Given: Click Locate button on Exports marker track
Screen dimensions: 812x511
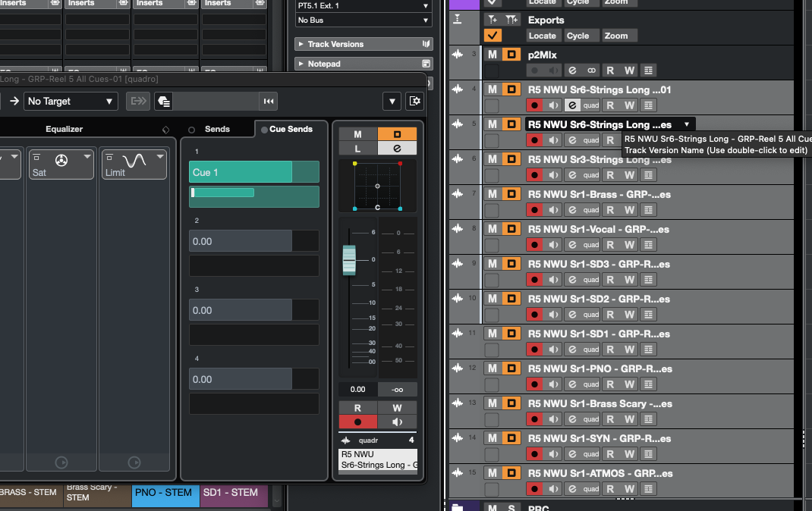Looking at the screenshot, I should click(542, 36).
